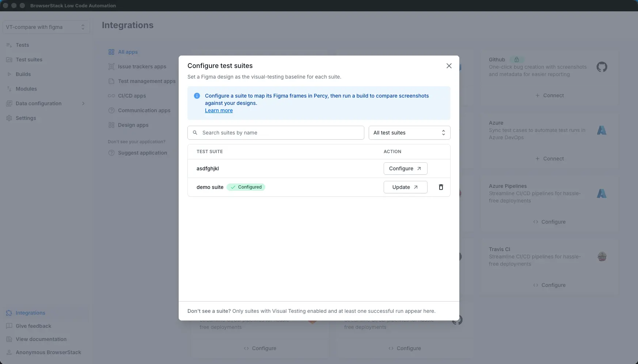
Task: Select Communication apps category
Action: [144, 110]
